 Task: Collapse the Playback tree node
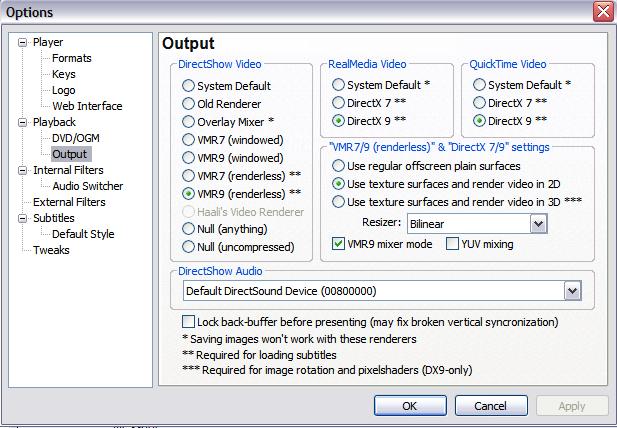22,122
